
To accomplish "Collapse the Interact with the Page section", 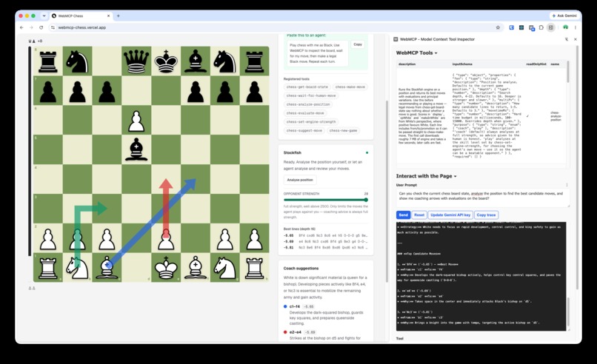I will pos(426,176).
